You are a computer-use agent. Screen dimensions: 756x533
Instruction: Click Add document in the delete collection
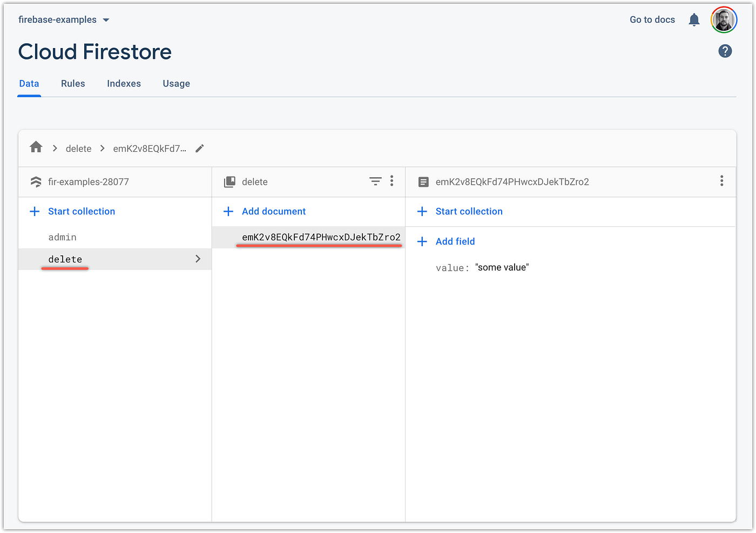click(274, 211)
